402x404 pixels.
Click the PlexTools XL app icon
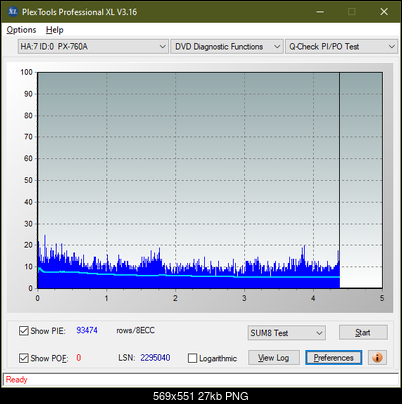(x=13, y=12)
